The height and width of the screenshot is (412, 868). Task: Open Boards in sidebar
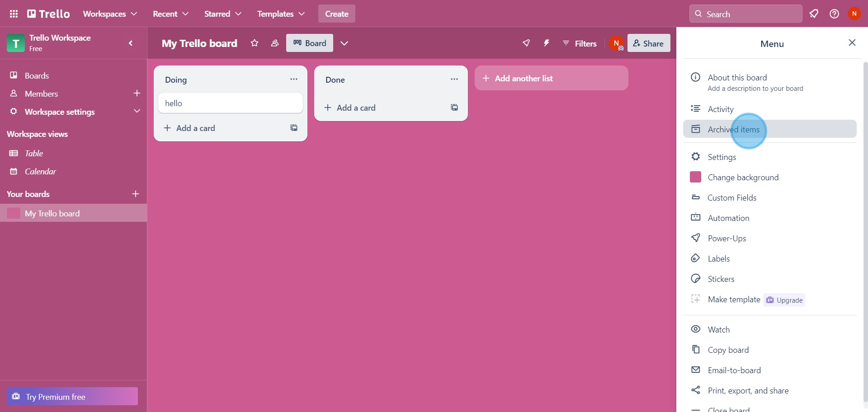(x=73, y=75)
